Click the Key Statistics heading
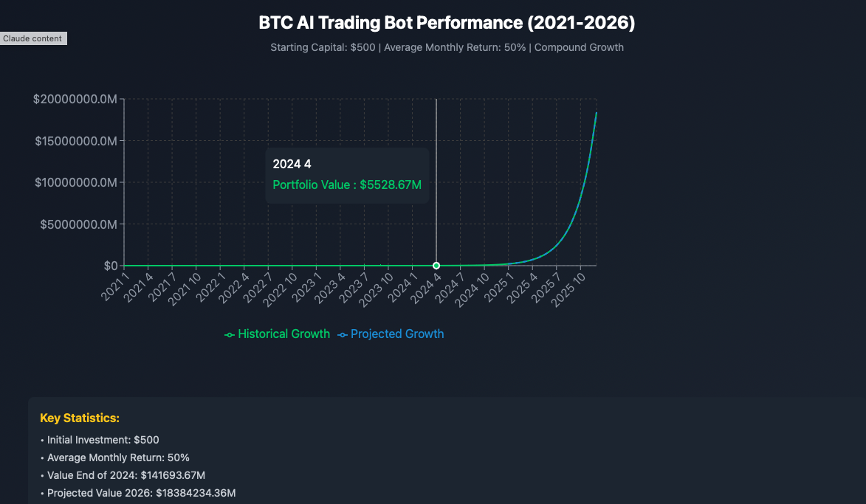Image resolution: width=866 pixels, height=504 pixels. (x=80, y=418)
